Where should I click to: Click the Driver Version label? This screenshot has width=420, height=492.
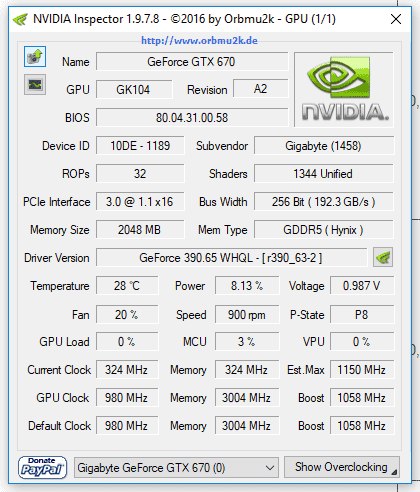pyautogui.click(x=57, y=258)
